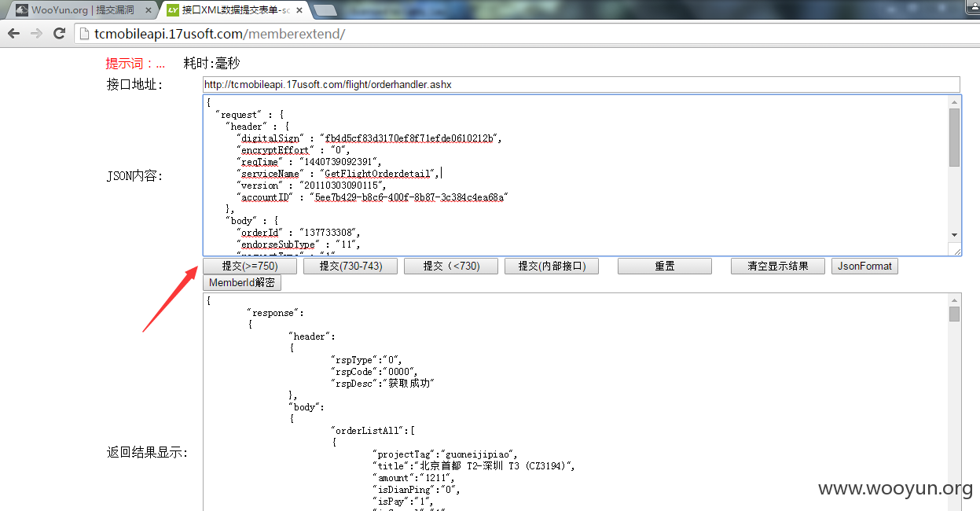The image size is (980, 511).
Task: Close the WooYun.org tab
Action: pyautogui.click(x=149, y=10)
